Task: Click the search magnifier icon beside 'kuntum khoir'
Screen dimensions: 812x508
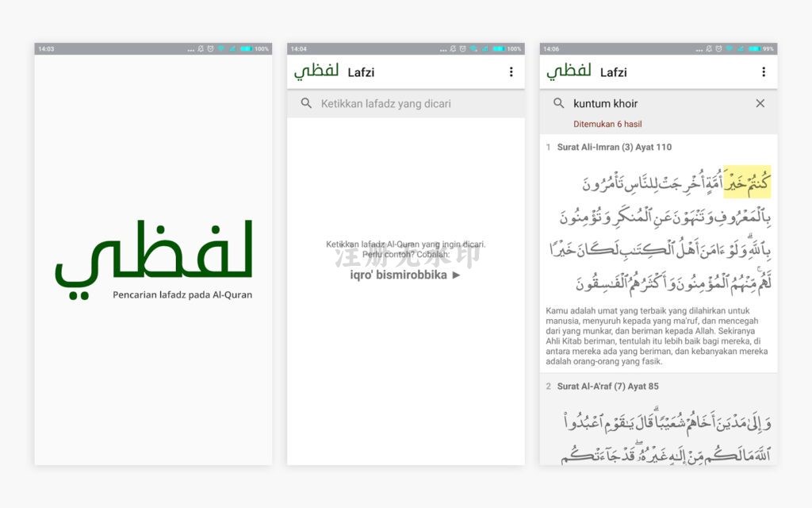Action: pos(558,103)
